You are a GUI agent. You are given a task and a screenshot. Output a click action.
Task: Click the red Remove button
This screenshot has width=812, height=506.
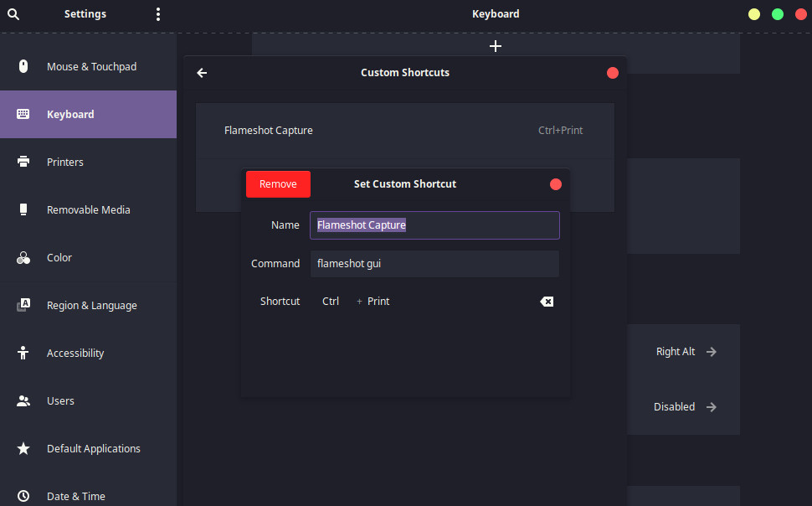tap(278, 184)
